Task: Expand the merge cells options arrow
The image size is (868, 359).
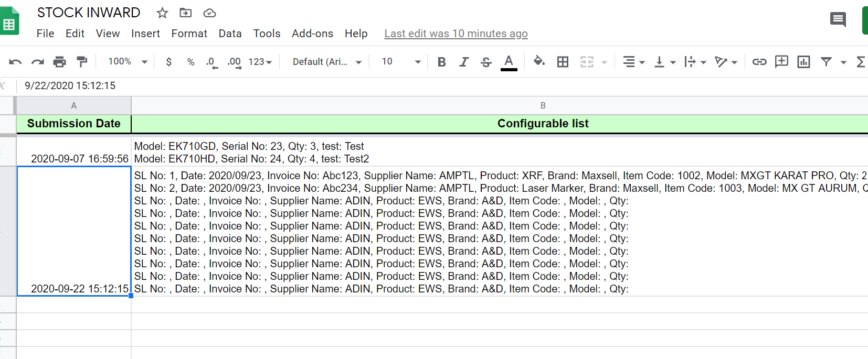Action: coord(604,62)
